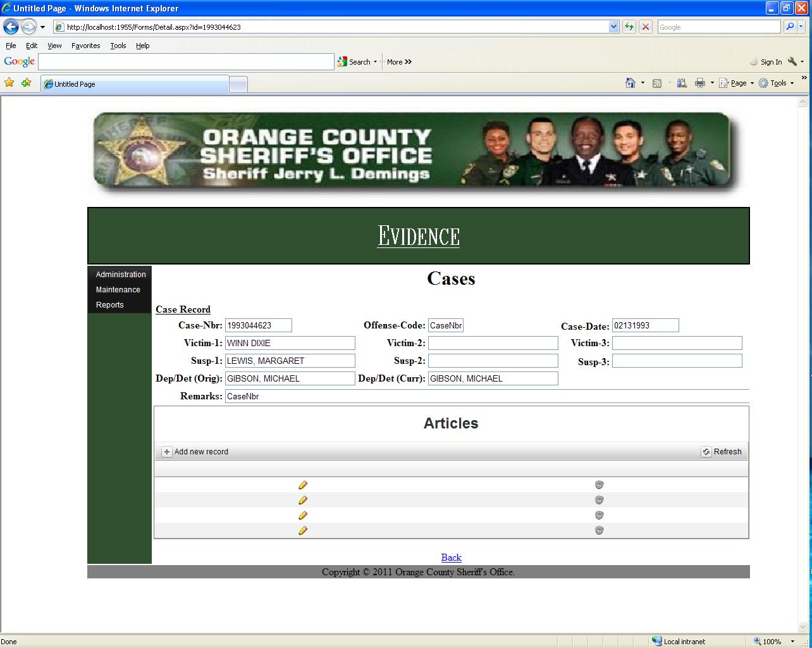Open the Favorites menu

[85, 46]
